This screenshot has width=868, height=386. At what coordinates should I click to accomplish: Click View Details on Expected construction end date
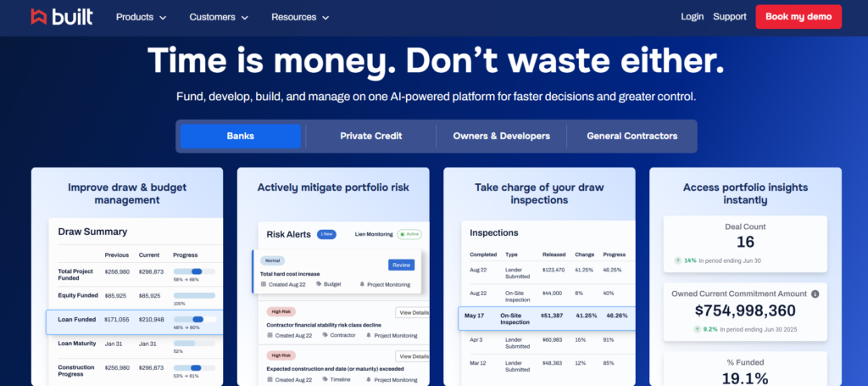pos(413,356)
